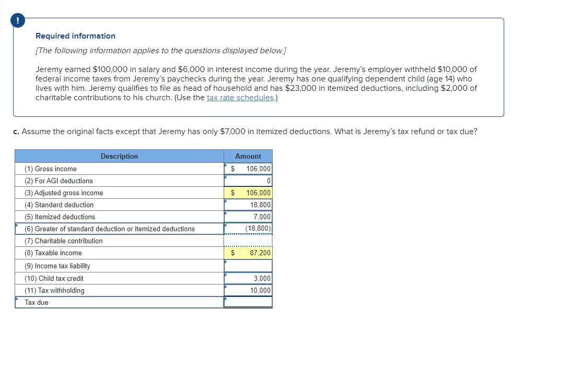Screen dimensions: 569x392
Task: Select the '(3) Adjusted gross income' label
Action: pyautogui.click(x=64, y=193)
